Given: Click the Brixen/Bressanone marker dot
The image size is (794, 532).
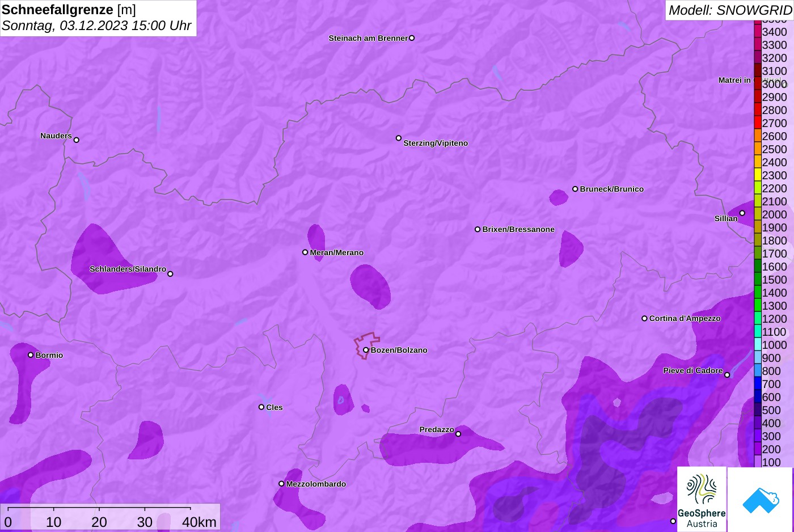Looking at the screenshot, I should 478,229.
